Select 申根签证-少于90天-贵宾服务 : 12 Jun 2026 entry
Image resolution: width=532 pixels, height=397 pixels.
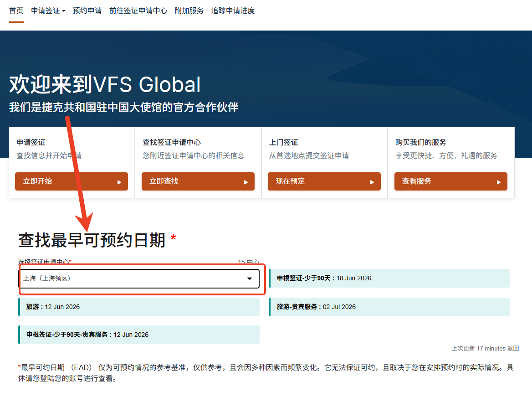pyautogui.click(x=139, y=335)
